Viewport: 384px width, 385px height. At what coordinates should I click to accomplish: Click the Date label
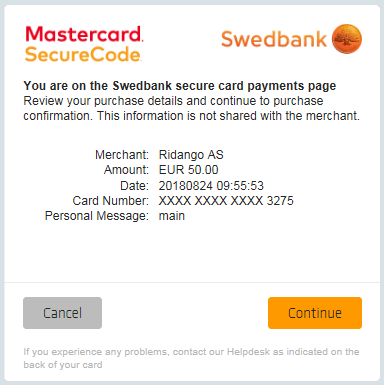coord(134,185)
